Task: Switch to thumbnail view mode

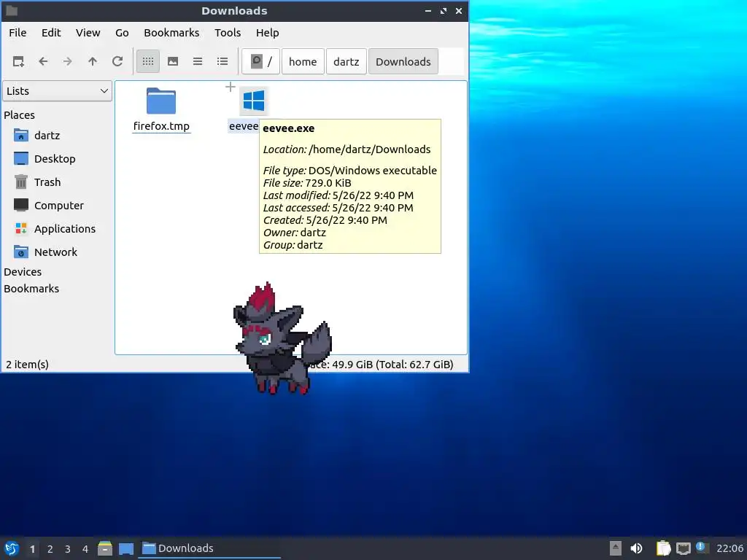Action: coord(173,61)
